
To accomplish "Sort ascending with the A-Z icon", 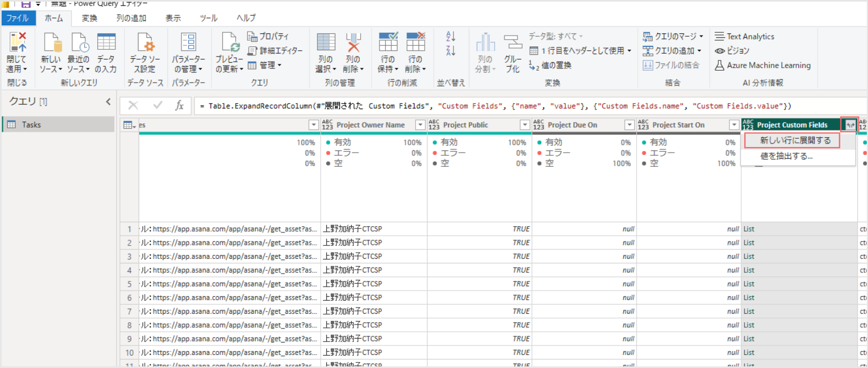I will click(x=451, y=37).
